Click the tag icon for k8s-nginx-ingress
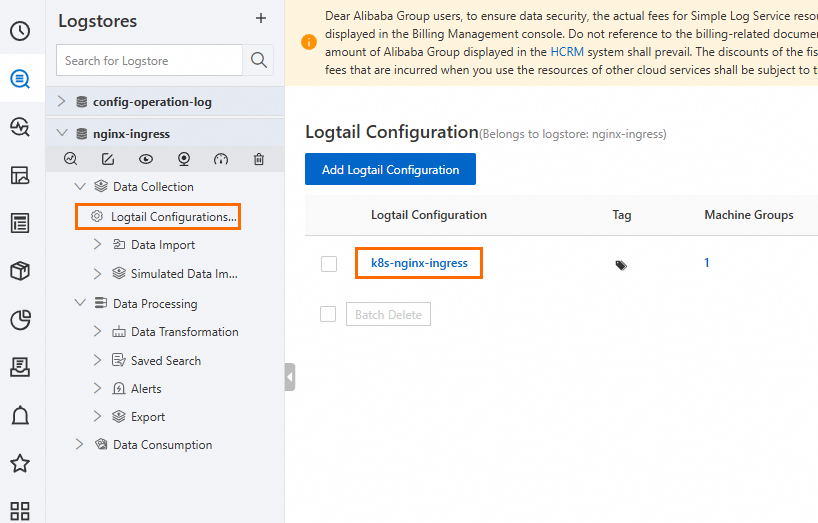The height and width of the screenshot is (523, 818). tap(621, 265)
